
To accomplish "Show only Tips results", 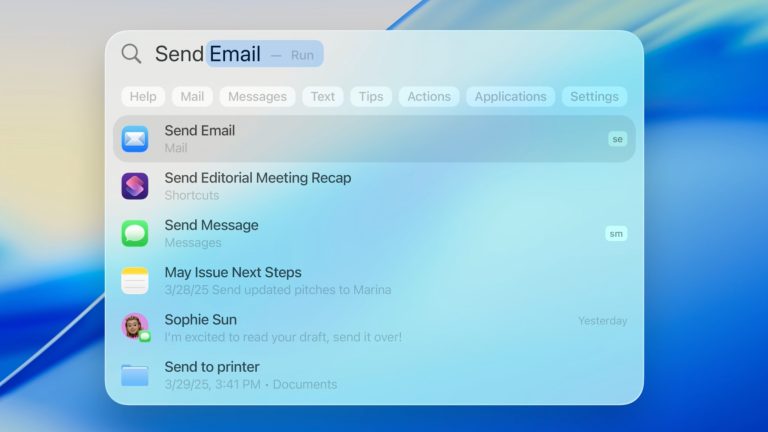I will click(x=371, y=97).
